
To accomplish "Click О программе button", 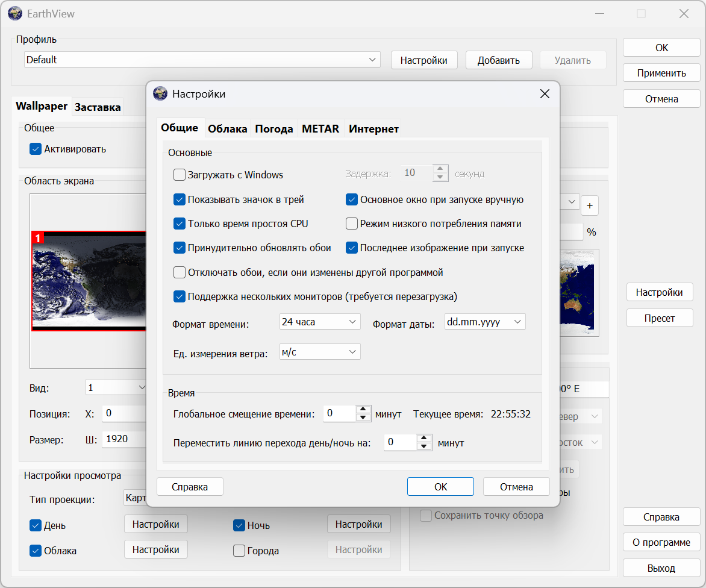I will tap(661, 542).
